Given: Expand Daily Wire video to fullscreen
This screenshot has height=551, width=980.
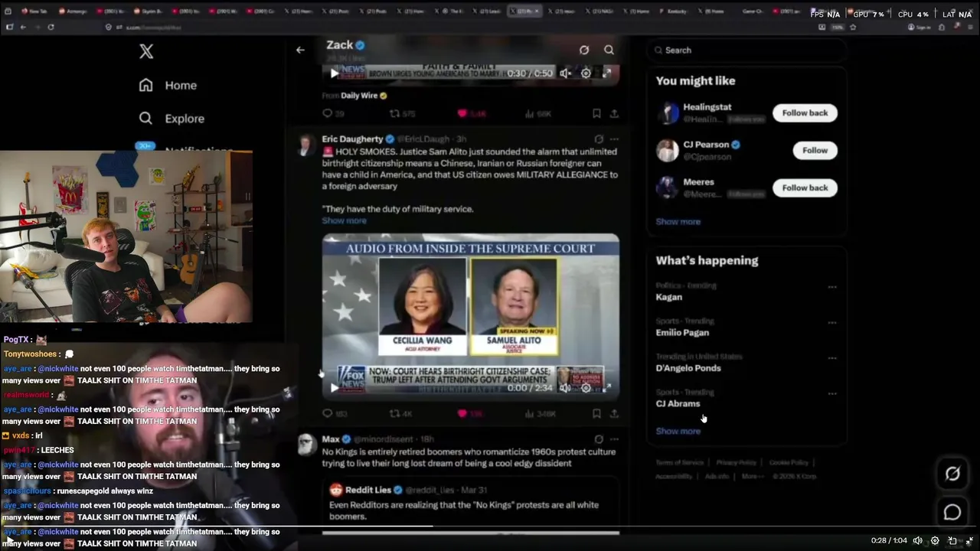Looking at the screenshot, I should point(606,73).
